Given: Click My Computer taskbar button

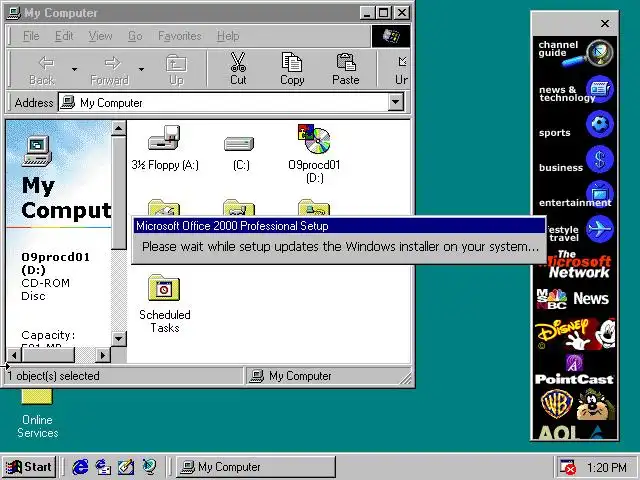Looking at the screenshot, I should [256, 467].
